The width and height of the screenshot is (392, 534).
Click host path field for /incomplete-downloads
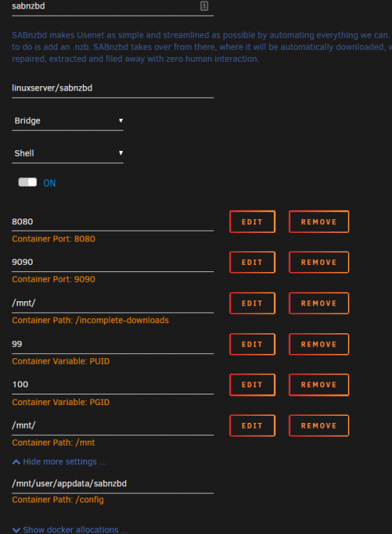(x=112, y=303)
